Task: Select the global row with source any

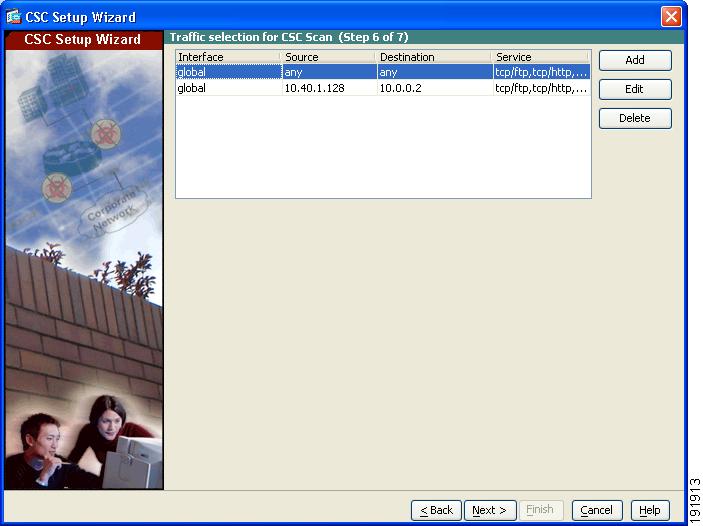Action: tap(383, 72)
